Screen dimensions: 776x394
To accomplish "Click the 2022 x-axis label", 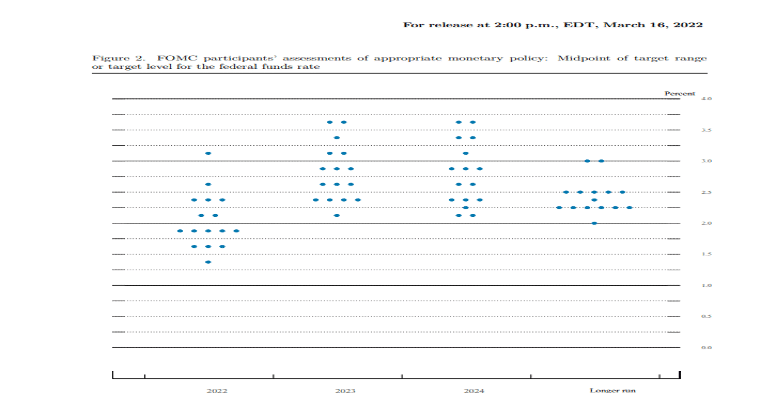I will pos(217,391).
